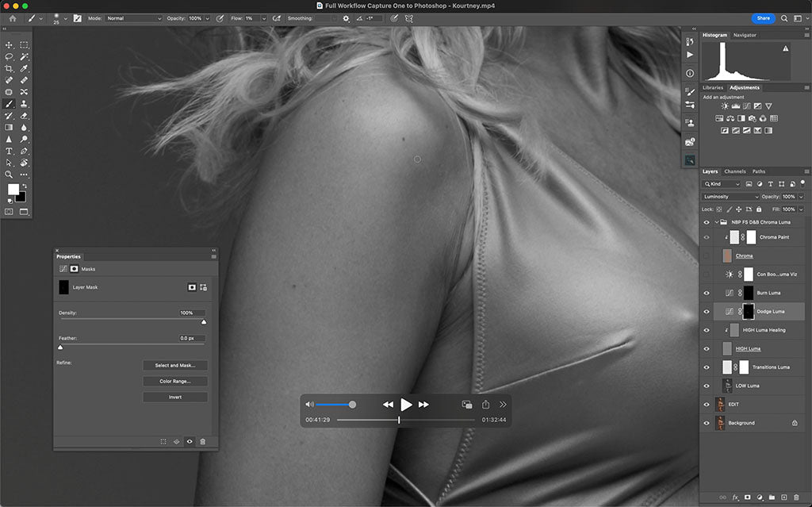
Task: Open the blend mode dropdown set to Luminosity
Action: 729,196
